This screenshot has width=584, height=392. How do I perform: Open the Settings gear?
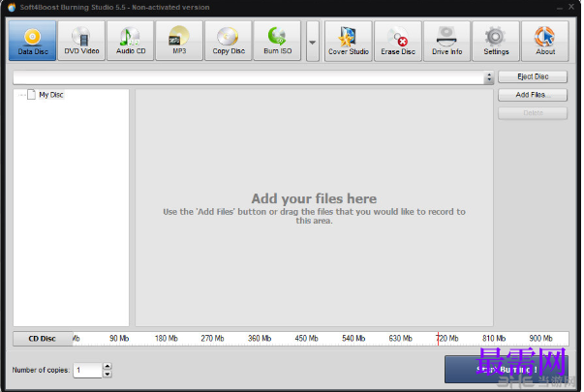pyautogui.click(x=496, y=41)
